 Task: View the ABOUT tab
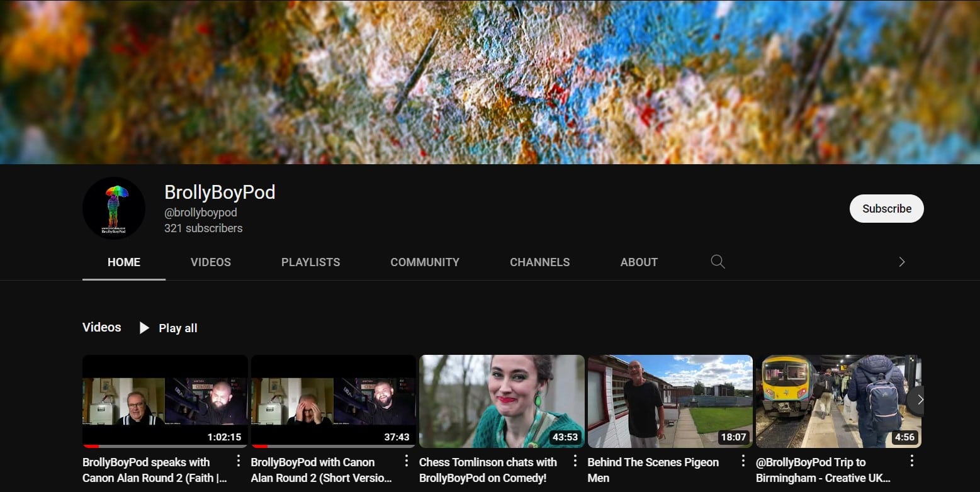pos(639,262)
